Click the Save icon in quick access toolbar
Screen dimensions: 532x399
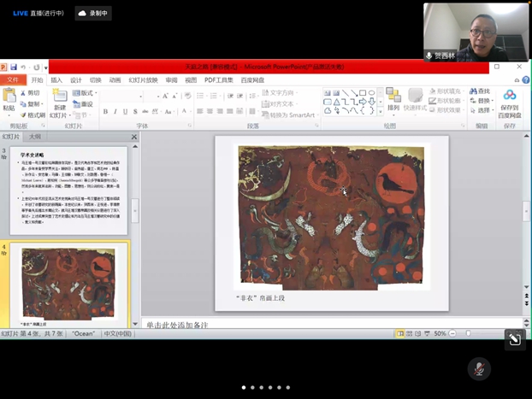pos(14,67)
